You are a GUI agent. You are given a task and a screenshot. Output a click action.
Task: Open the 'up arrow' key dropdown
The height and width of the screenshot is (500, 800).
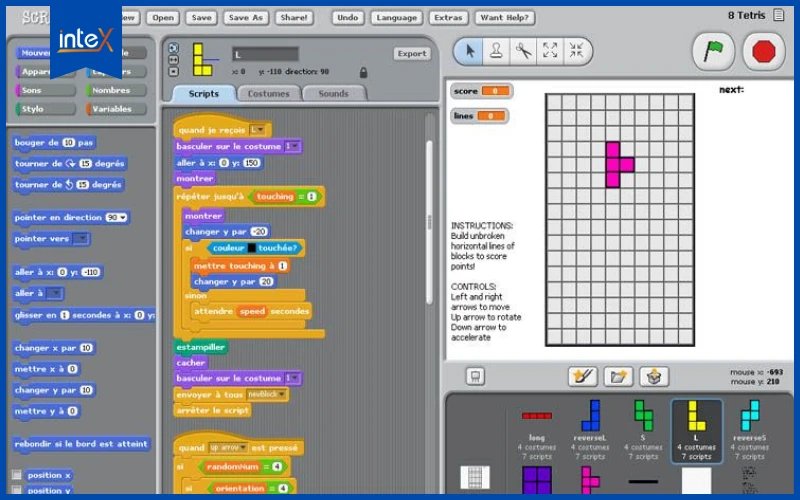pyautogui.click(x=229, y=447)
